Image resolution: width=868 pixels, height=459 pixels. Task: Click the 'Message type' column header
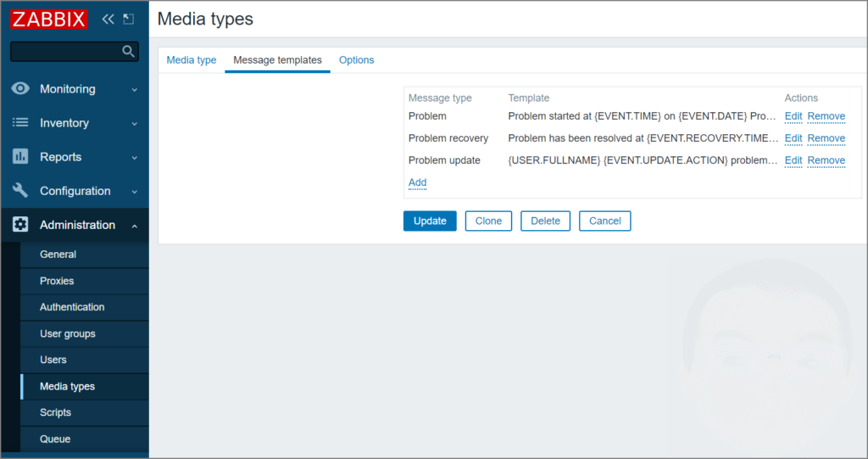(440, 98)
